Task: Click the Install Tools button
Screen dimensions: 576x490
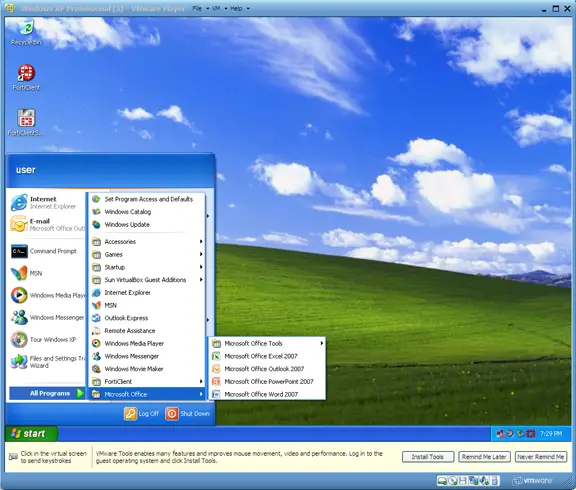Action: coord(428,457)
